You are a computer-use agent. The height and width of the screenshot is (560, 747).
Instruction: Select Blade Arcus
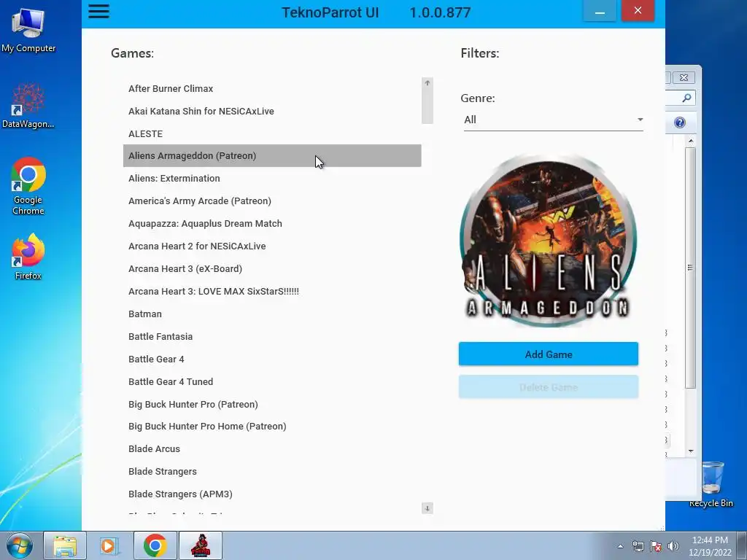272,449
